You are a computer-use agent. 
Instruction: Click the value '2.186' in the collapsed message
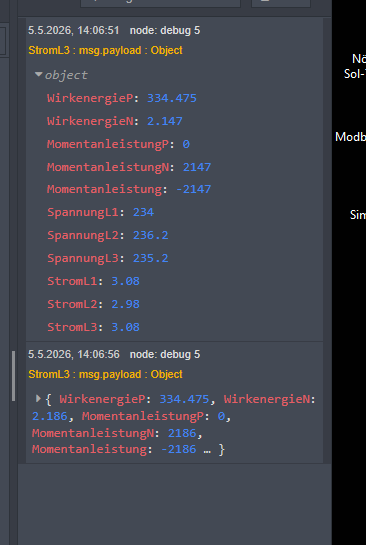pyautogui.click(x=50, y=416)
